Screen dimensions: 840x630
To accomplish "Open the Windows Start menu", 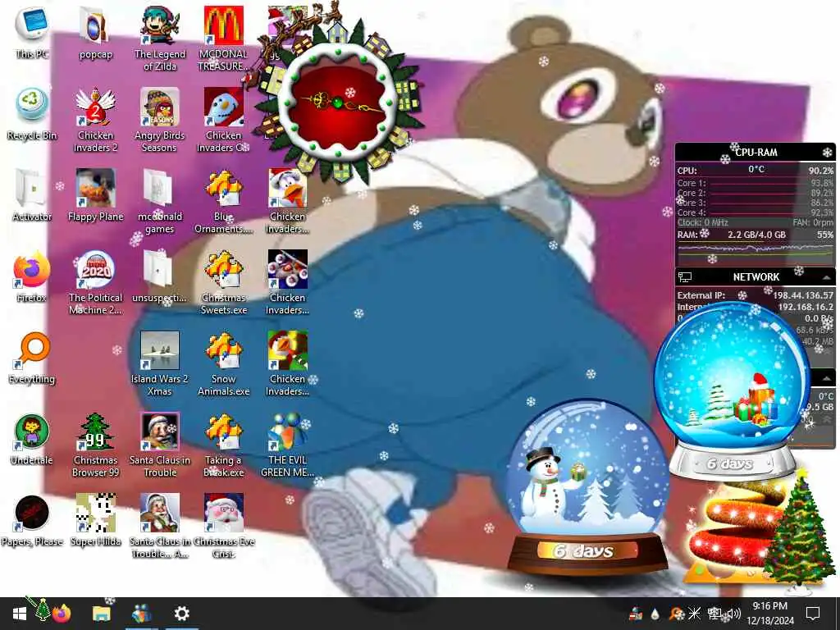I will (20, 614).
